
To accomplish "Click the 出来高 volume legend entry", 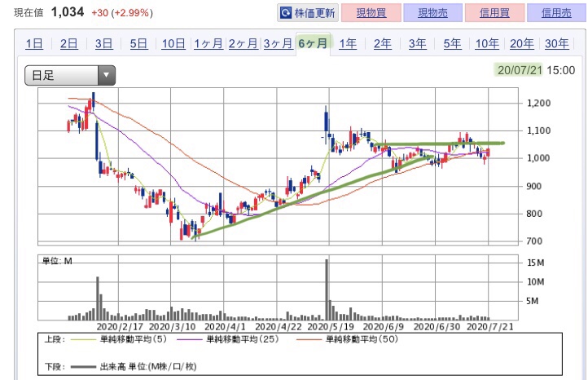I will [134, 367].
